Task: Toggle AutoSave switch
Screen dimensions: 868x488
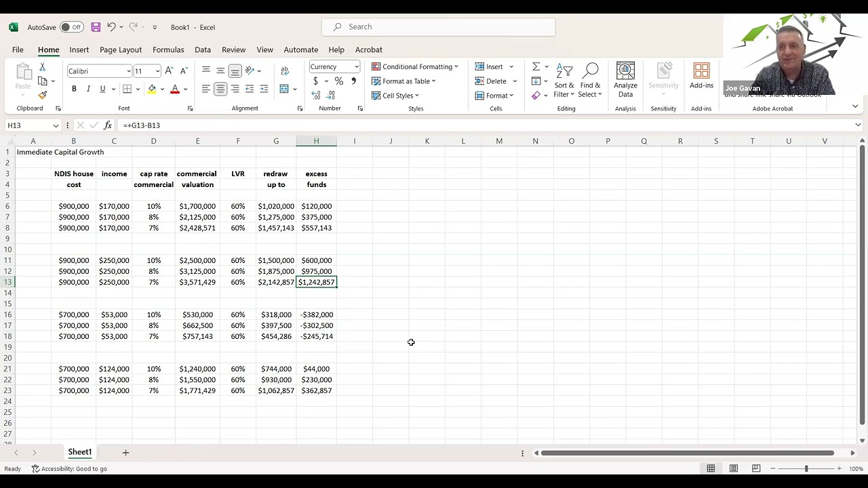Action: (x=71, y=27)
